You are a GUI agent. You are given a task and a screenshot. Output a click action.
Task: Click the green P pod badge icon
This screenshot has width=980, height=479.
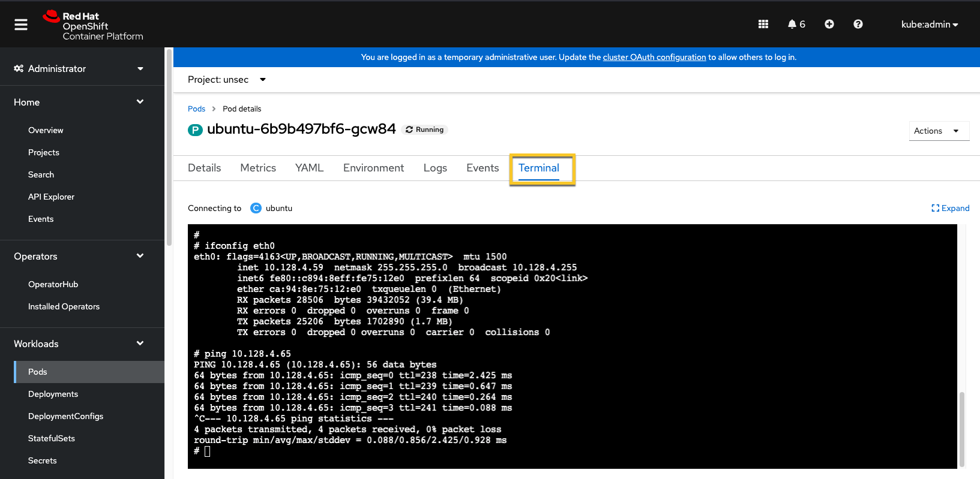pos(195,130)
